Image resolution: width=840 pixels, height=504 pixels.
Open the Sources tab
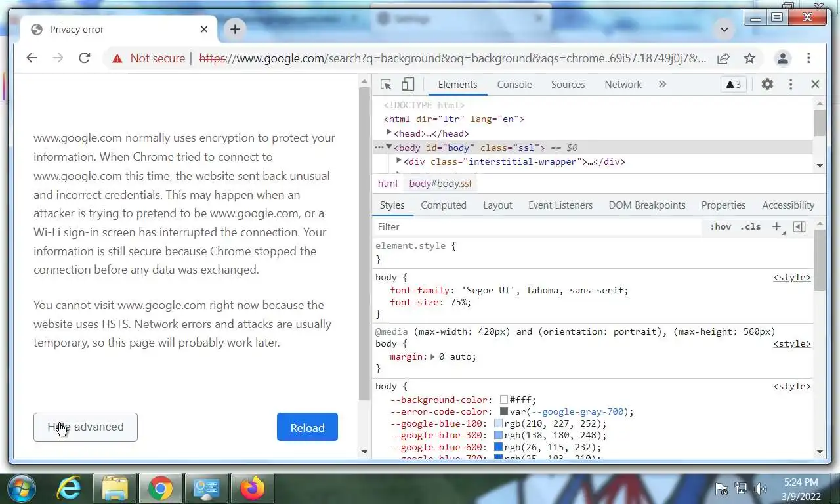[x=568, y=84]
